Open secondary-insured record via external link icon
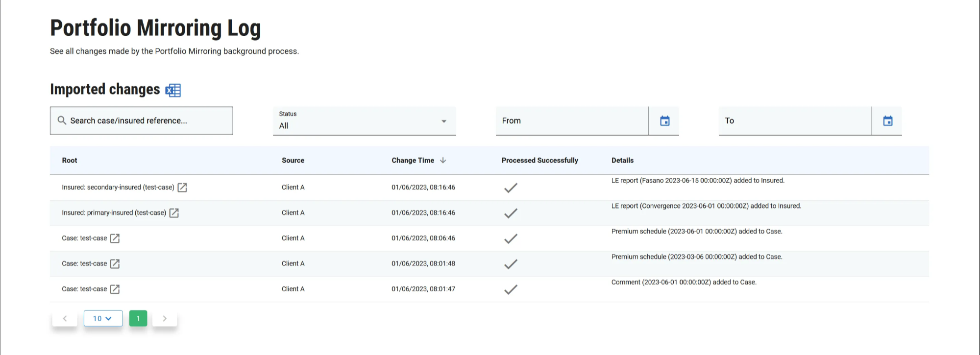 click(x=182, y=188)
